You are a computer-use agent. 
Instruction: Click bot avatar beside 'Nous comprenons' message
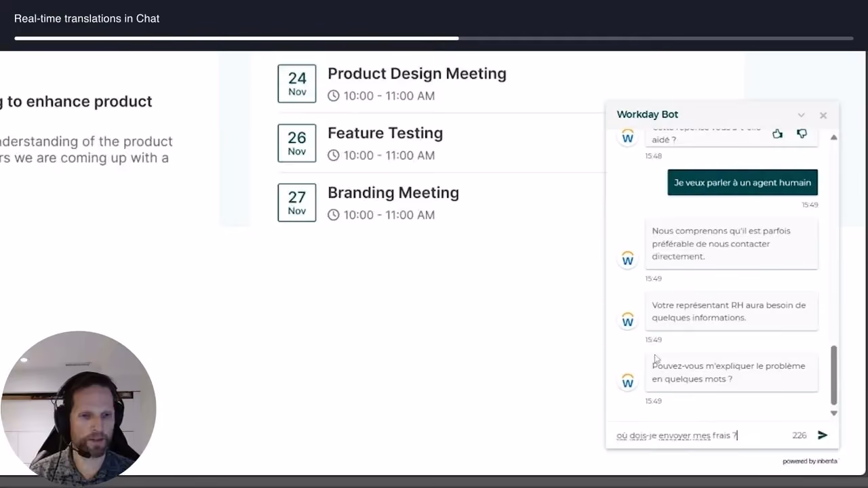pyautogui.click(x=628, y=259)
